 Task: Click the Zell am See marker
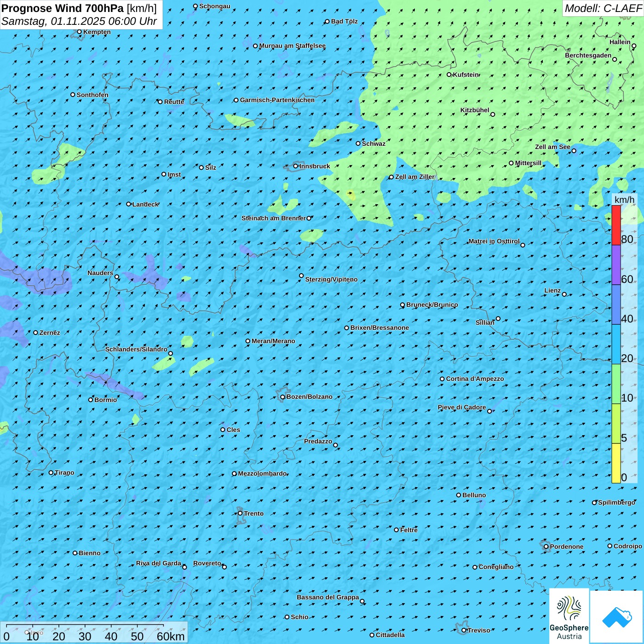click(574, 151)
